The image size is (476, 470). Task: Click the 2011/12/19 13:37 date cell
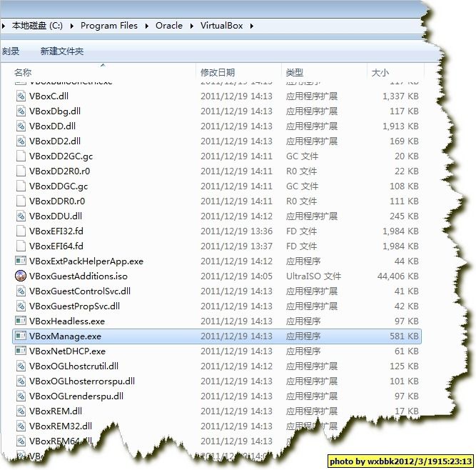point(236,246)
